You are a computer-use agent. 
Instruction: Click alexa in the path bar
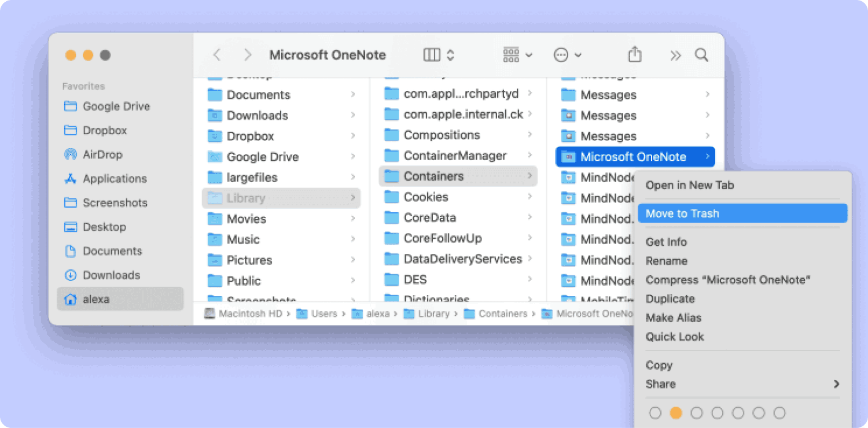pyautogui.click(x=371, y=313)
